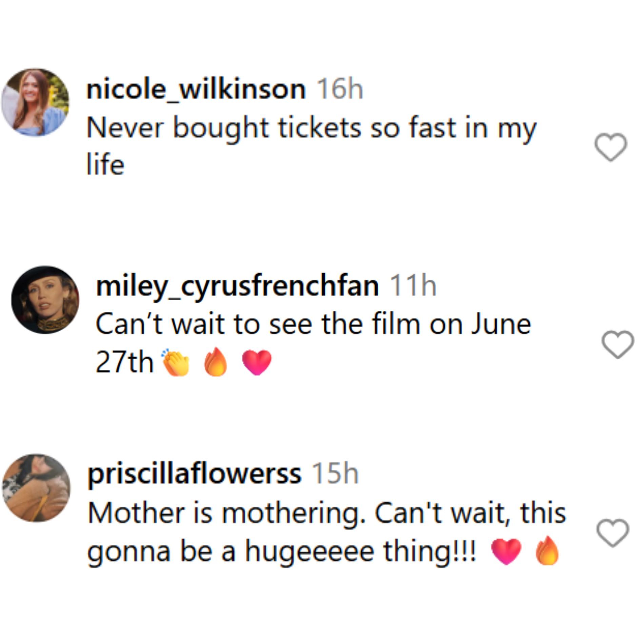Image resolution: width=644 pixels, height=644 pixels.
Task: Click the miley_cyrusfrenchfan username
Action: (237, 286)
